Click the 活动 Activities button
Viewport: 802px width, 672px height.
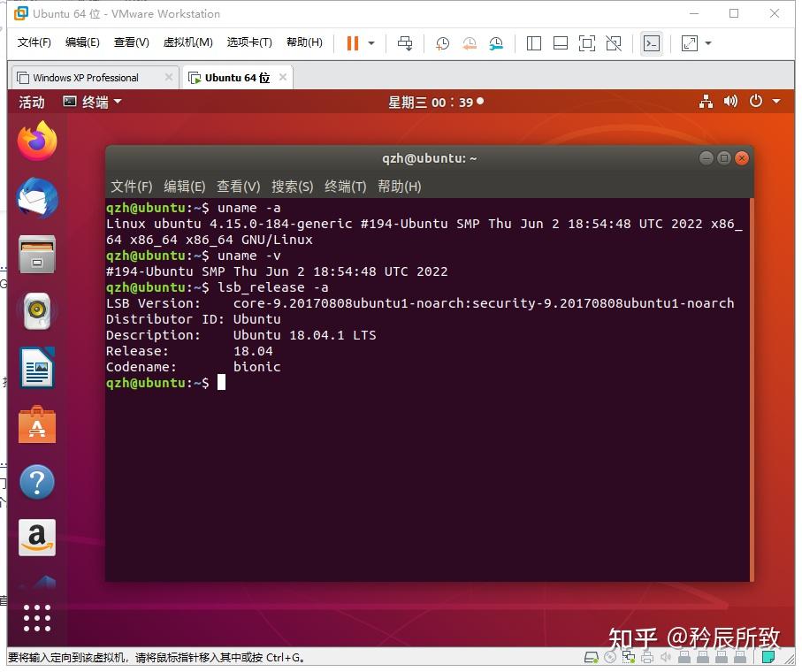click(32, 102)
